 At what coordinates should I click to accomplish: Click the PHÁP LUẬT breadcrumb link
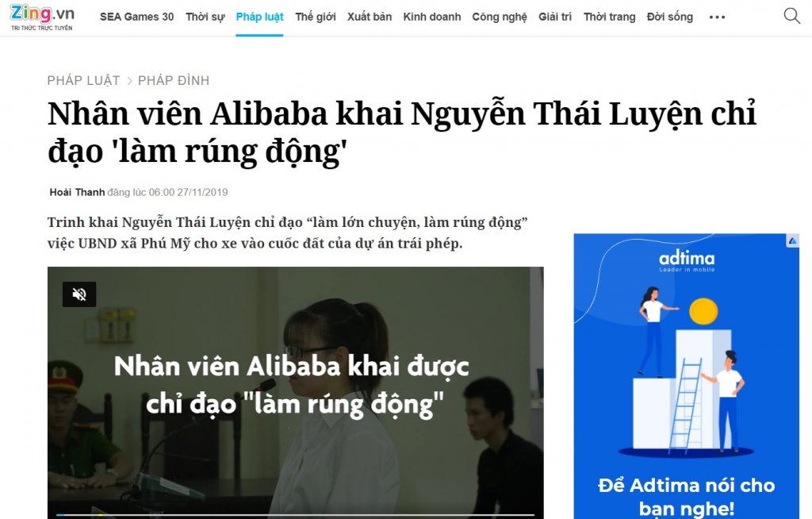point(83,80)
